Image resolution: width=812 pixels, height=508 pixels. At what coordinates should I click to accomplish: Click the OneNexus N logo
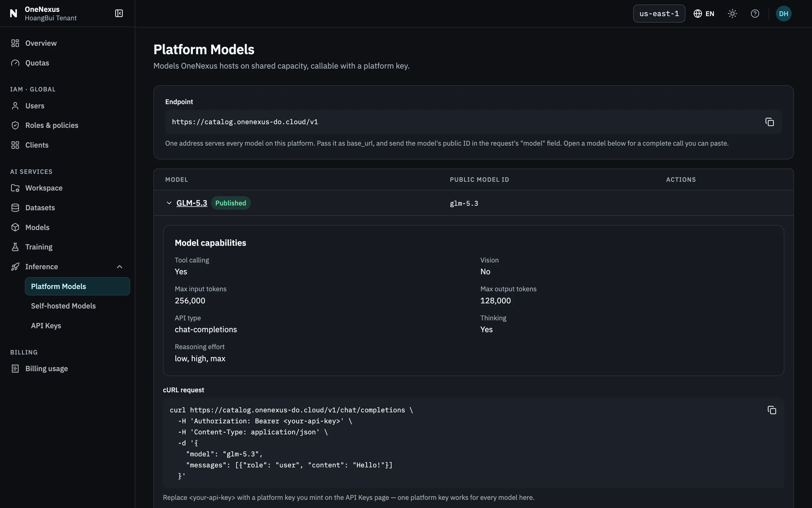pos(14,14)
